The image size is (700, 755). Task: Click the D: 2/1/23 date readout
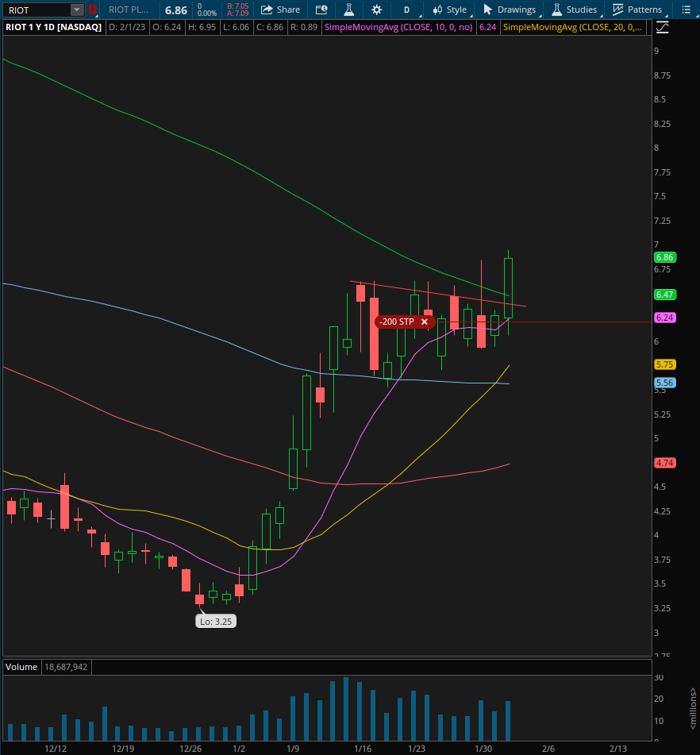[127, 28]
